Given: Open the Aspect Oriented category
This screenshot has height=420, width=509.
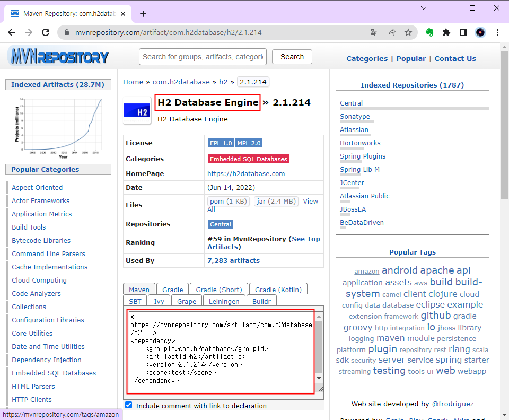Looking at the screenshot, I should [37, 187].
